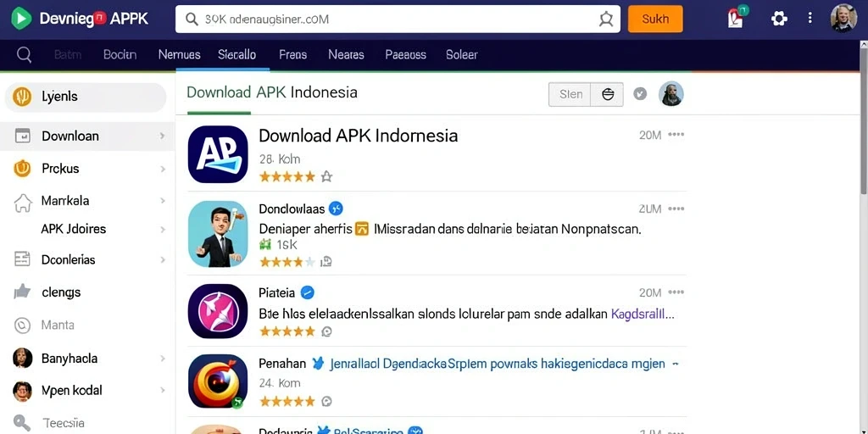Click the star bookmark icon in search box
Viewport: 868px width, 434px height.
tap(606, 19)
